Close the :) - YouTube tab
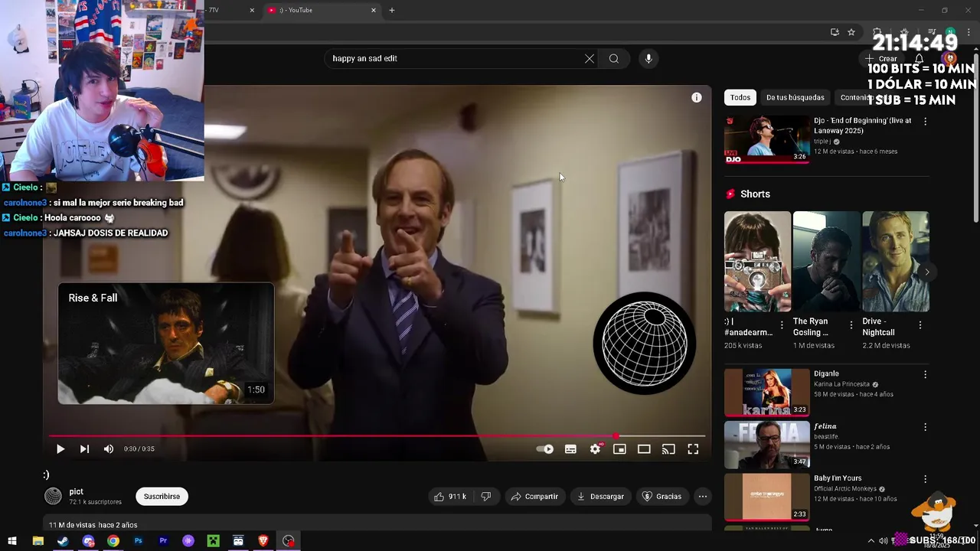This screenshot has height=551, width=980. coord(374,10)
